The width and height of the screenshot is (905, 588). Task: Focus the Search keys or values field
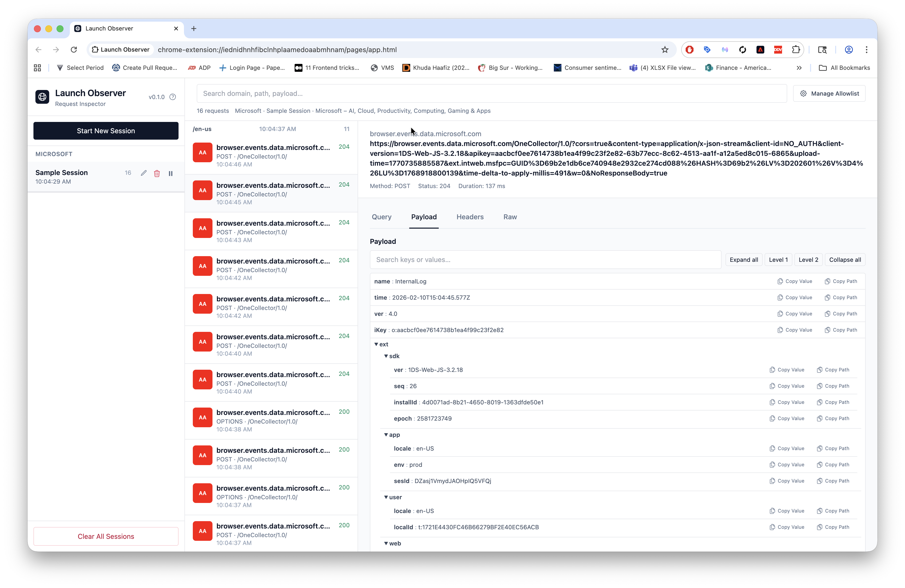(545, 260)
